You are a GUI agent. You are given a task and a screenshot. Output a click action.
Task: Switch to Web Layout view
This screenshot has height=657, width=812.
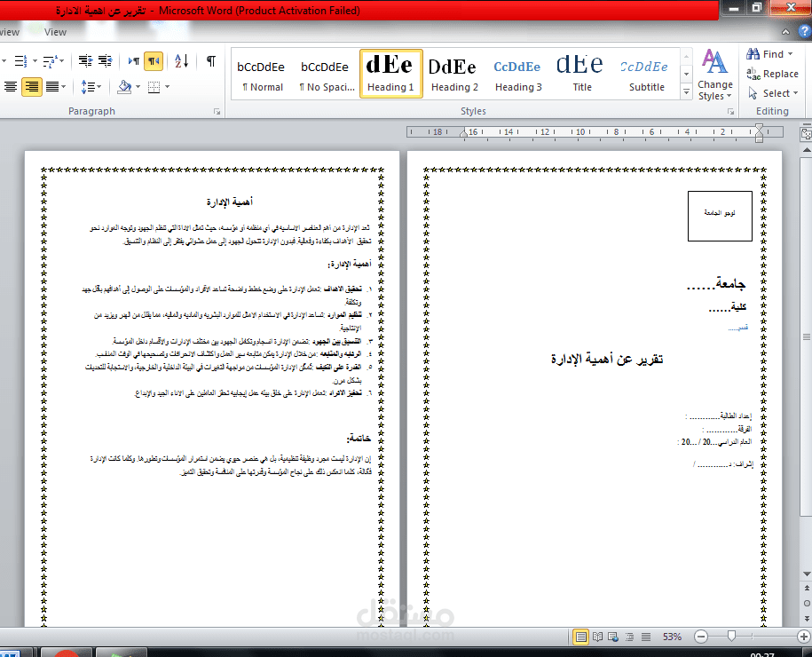pos(614,637)
